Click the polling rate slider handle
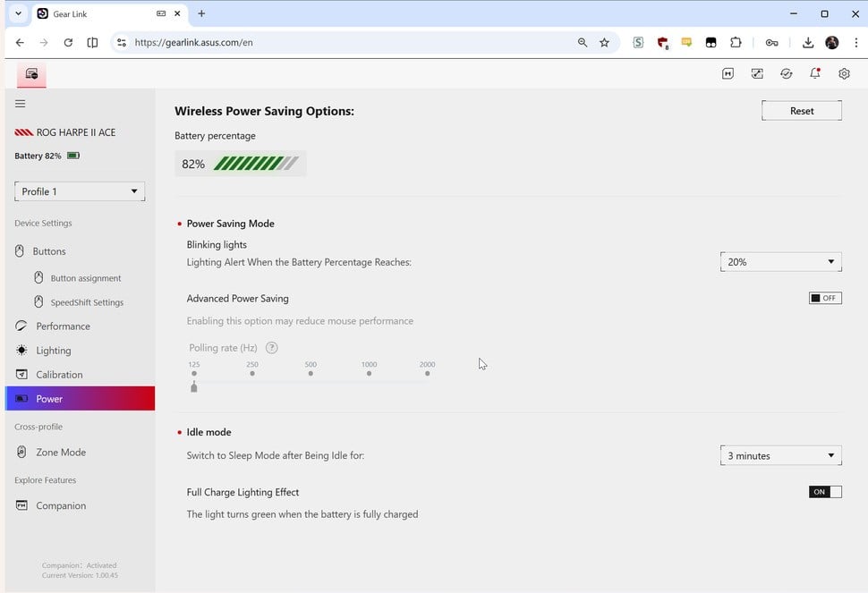Screen dimensions: 868x593 (x=194, y=386)
